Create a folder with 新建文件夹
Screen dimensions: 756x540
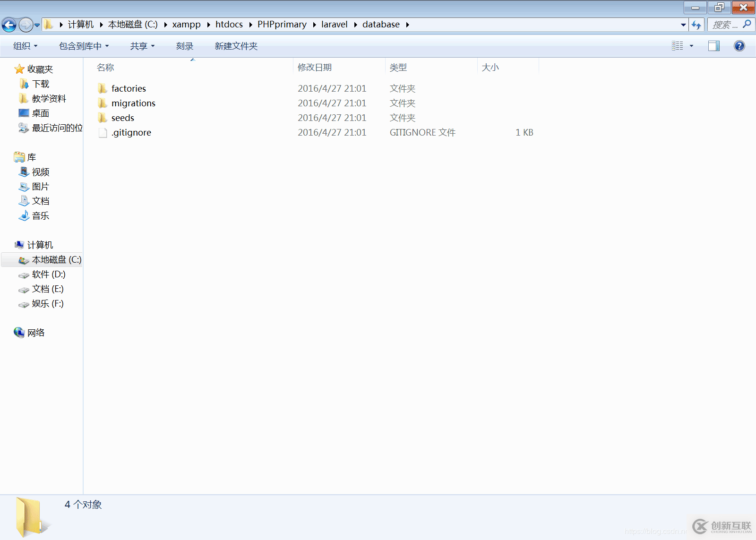click(x=236, y=46)
